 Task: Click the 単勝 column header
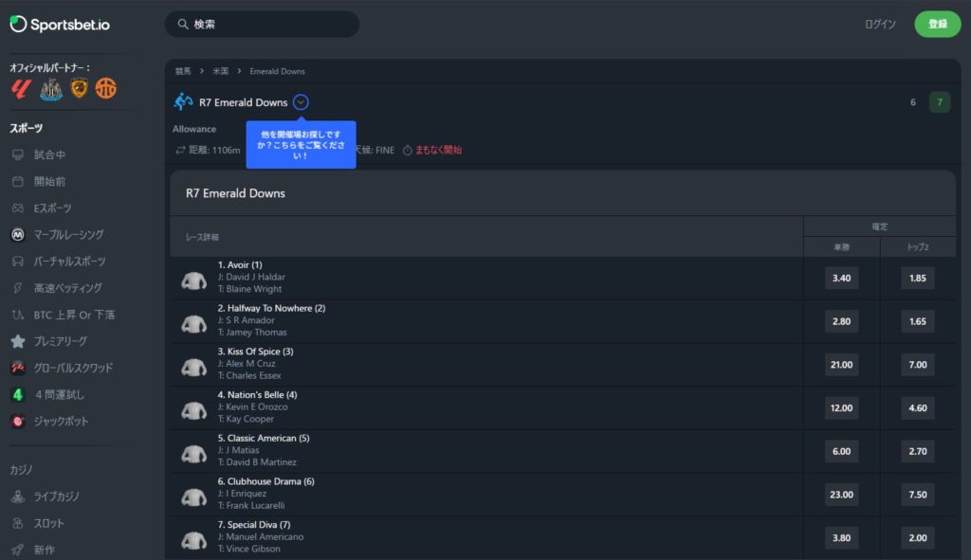842,247
